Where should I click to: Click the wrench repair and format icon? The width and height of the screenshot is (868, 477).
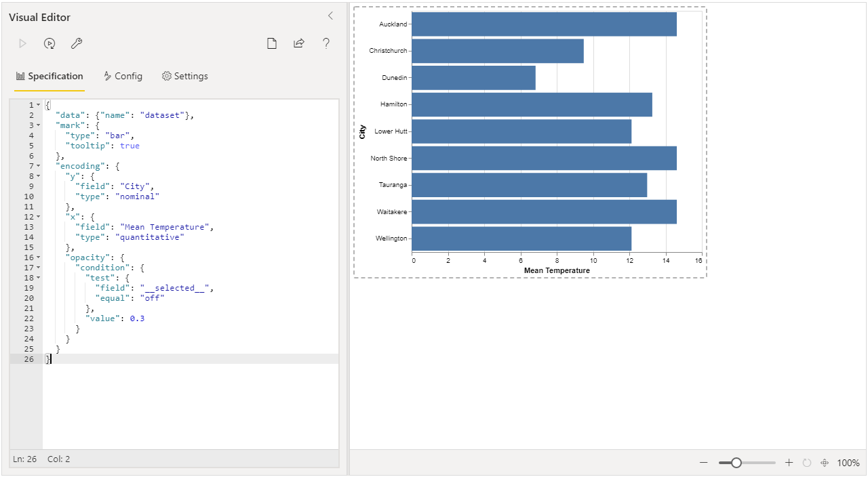77,43
